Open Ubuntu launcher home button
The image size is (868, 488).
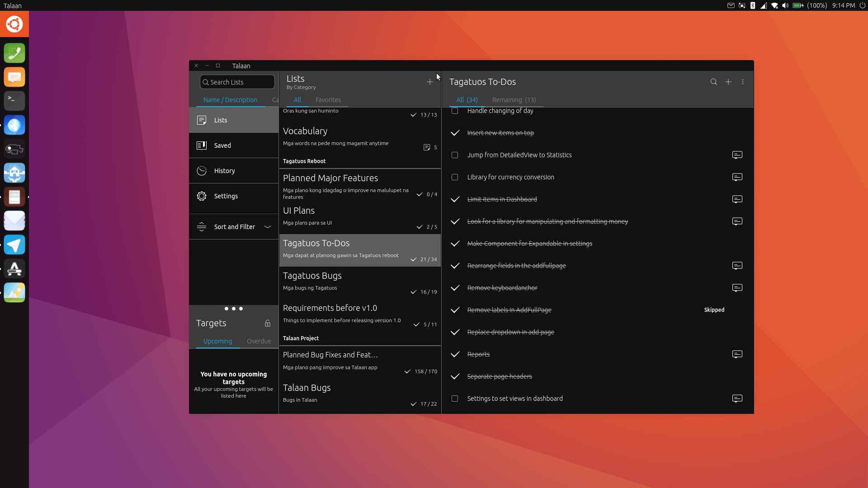pos(14,24)
